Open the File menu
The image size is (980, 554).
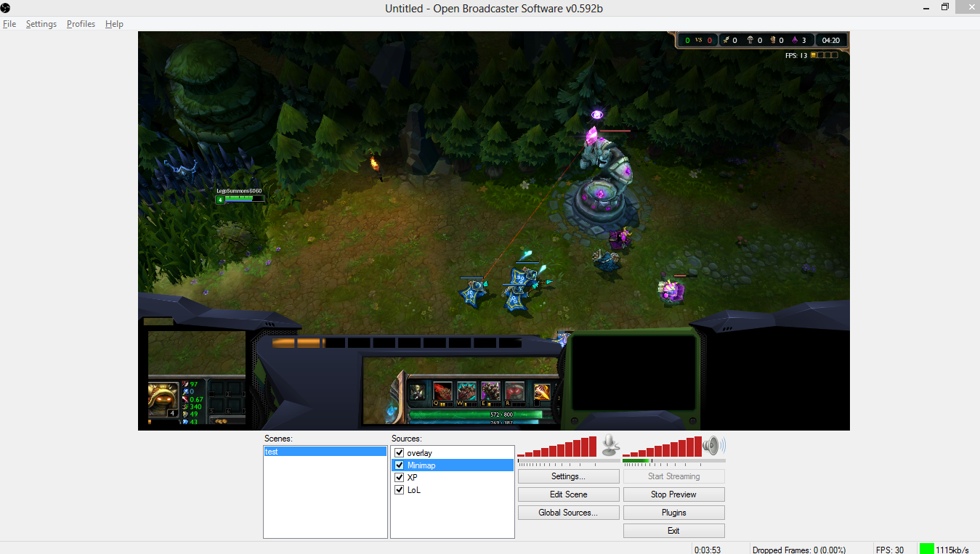click(9, 24)
